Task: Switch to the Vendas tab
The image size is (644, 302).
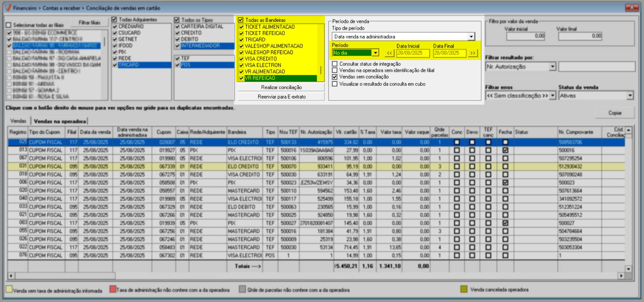Action: 18,121
